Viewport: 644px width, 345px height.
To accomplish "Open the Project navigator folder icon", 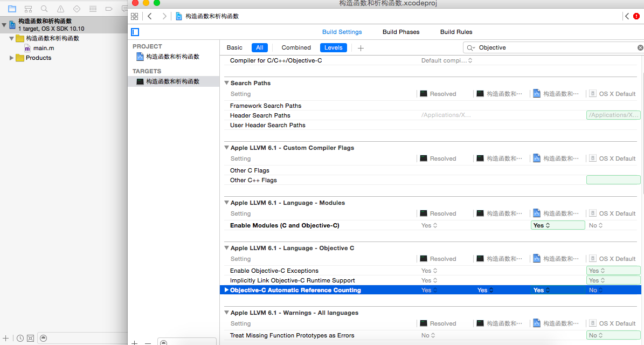I will 12,9.
